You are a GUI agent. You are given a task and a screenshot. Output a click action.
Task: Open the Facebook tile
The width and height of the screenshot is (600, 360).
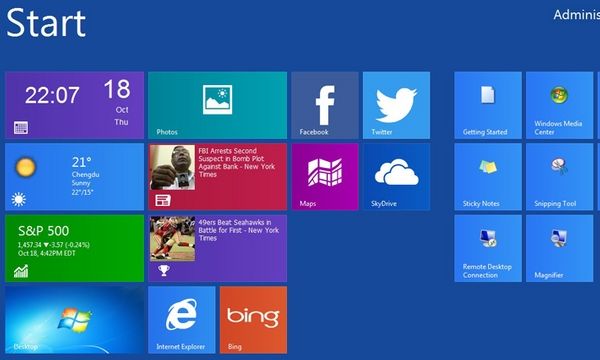coord(325,105)
